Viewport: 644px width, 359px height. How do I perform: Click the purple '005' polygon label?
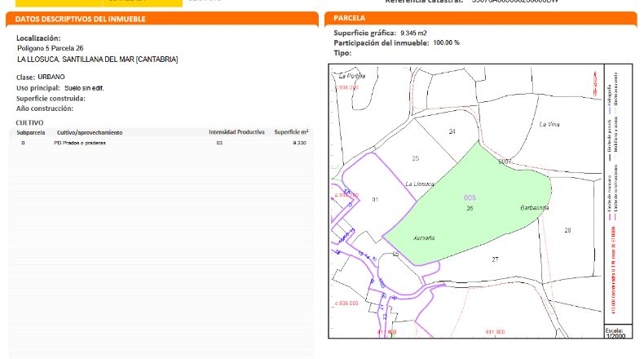click(470, 197)
